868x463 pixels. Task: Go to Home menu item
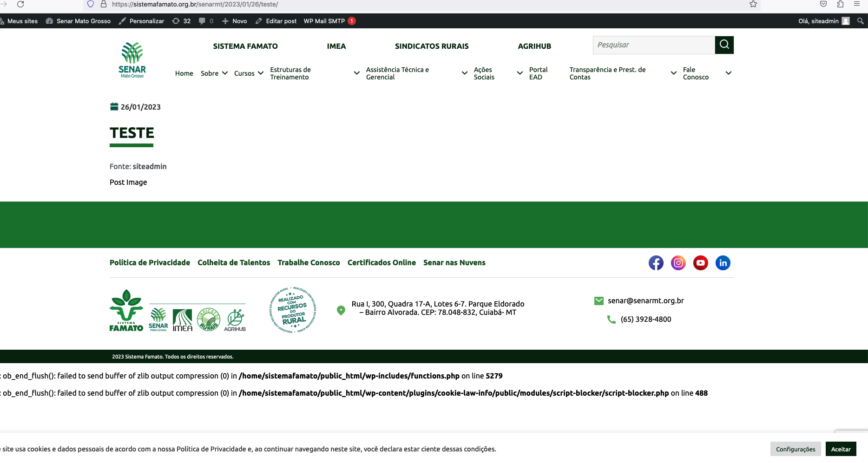(184, 73)
